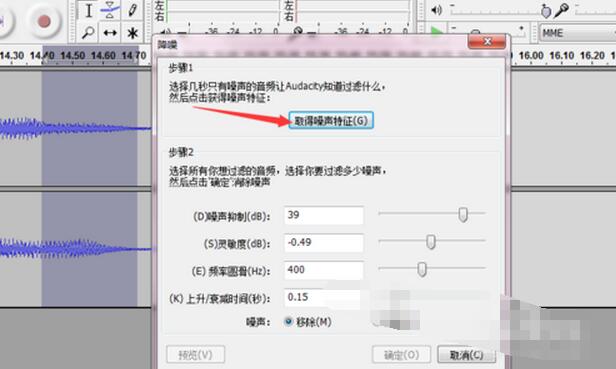Click 16.00 on the timeline ruler
Viewport: 616px width, 369px height.
(531, 56)
